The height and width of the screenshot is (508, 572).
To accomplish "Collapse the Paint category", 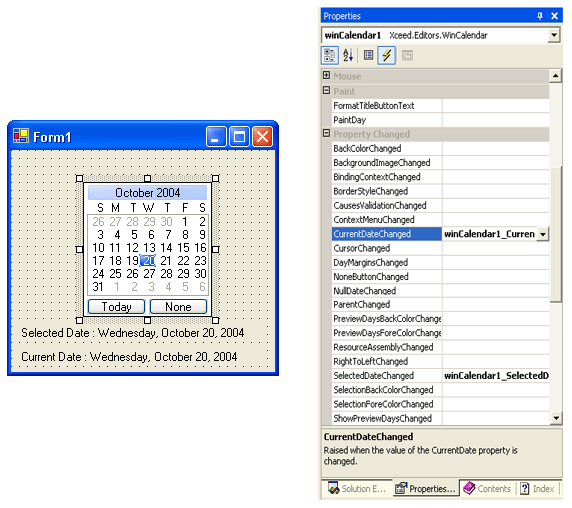I will coord(326,90).
